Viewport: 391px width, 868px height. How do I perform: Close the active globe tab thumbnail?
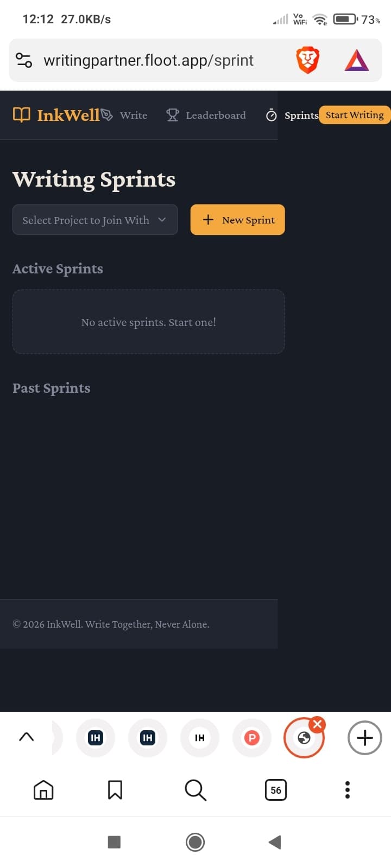(317, 724)
